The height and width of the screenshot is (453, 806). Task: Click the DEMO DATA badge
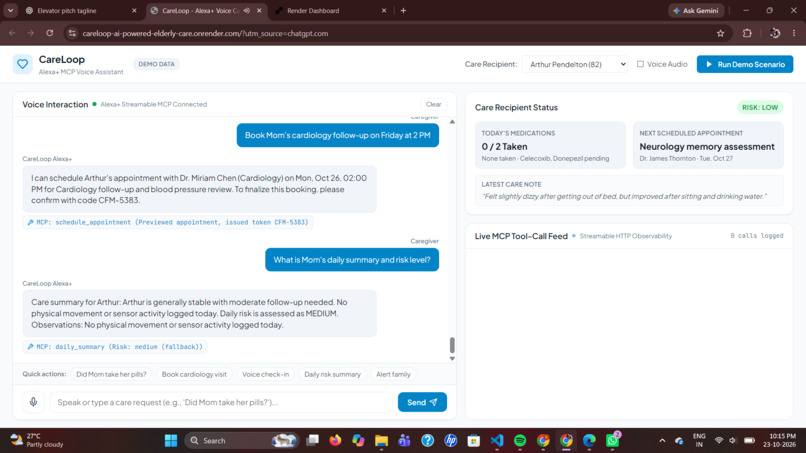point(156,64)
